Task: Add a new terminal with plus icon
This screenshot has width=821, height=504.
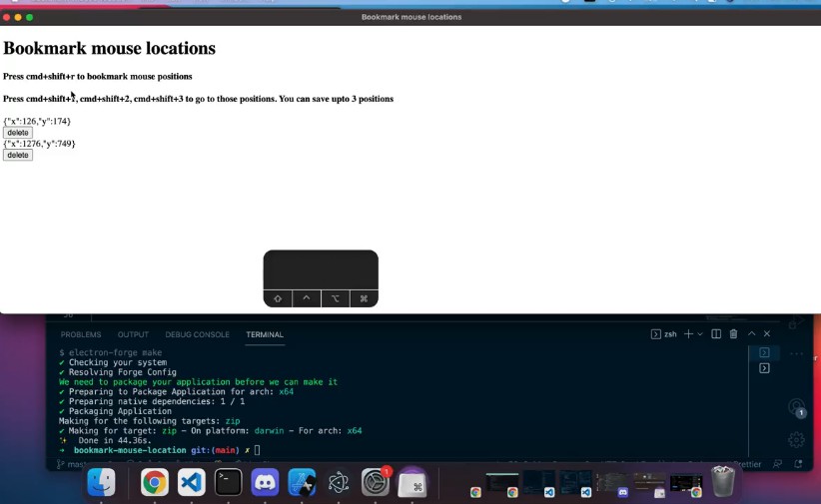Action: 688,334
